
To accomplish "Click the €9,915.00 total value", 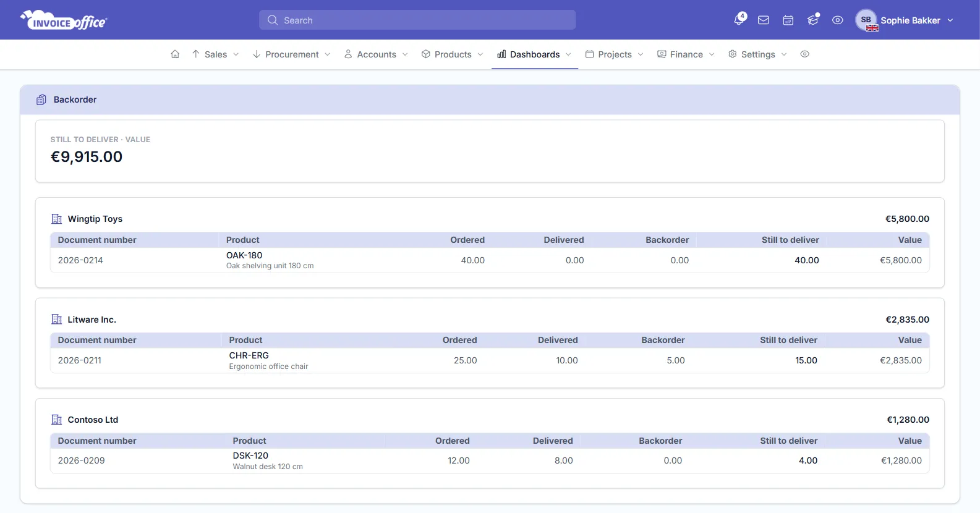I will (87, 157).
